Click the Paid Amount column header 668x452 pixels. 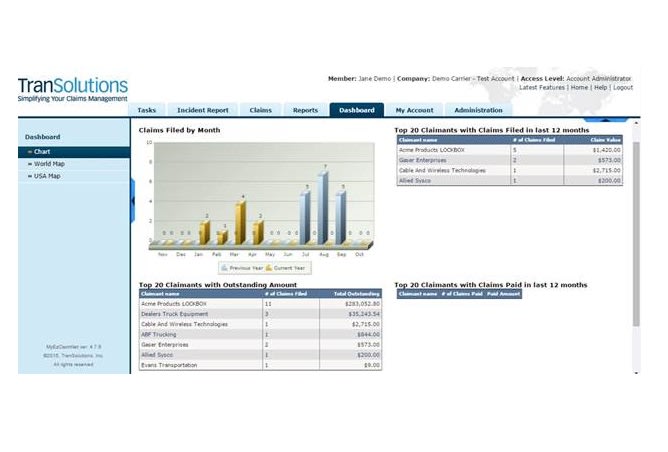point(504,294)
